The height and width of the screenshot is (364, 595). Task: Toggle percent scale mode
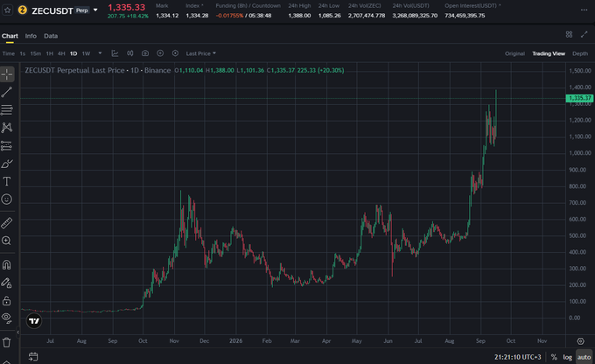point(554,357)
